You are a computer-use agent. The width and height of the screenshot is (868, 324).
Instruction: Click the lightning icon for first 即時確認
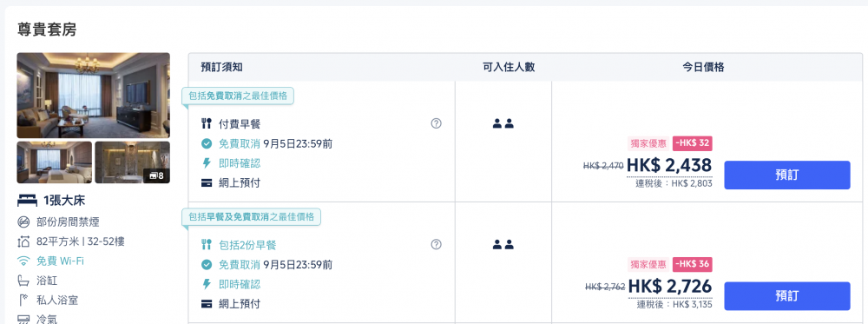click(207, 163)
